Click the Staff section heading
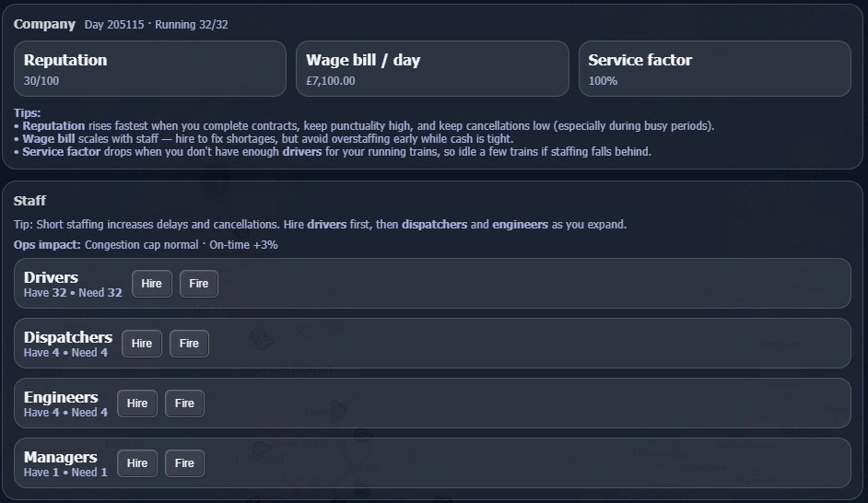Viewport: 868px width, 503px height. [x=30, y=201]
